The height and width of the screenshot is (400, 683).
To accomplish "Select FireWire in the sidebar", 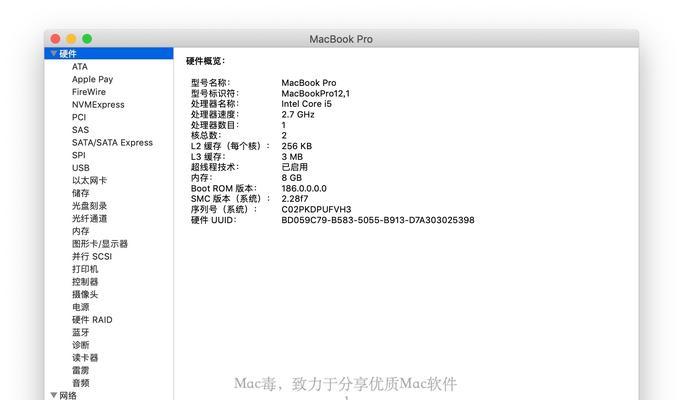I will 89,92.
